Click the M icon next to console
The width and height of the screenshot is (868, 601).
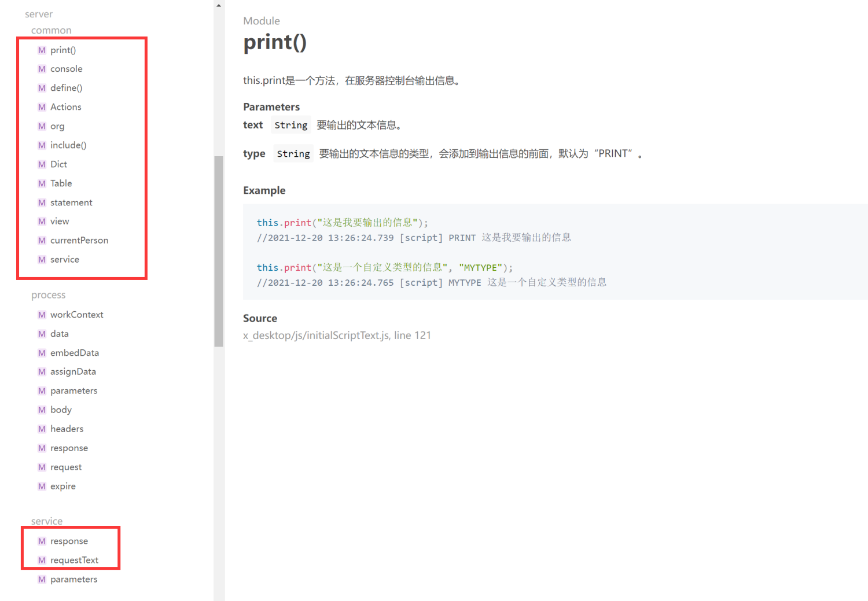tap(42, 69)
